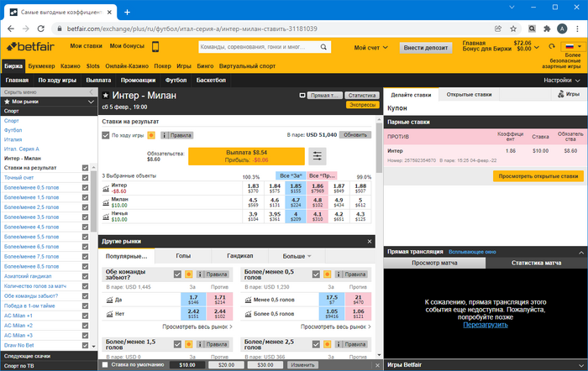Open a new browser tab
This screenshot has height=371, width=588.
(x=127, y=13)
